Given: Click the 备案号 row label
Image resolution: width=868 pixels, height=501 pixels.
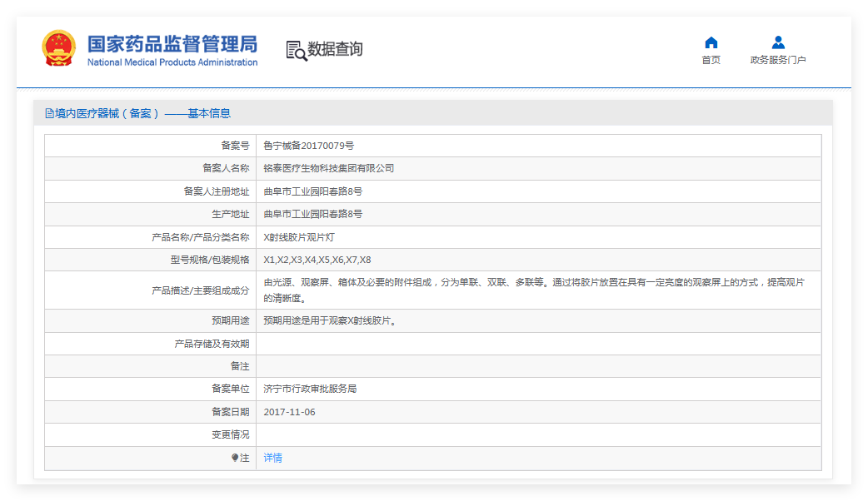Looking at the screenshot, I should click(x=235, y=146).
